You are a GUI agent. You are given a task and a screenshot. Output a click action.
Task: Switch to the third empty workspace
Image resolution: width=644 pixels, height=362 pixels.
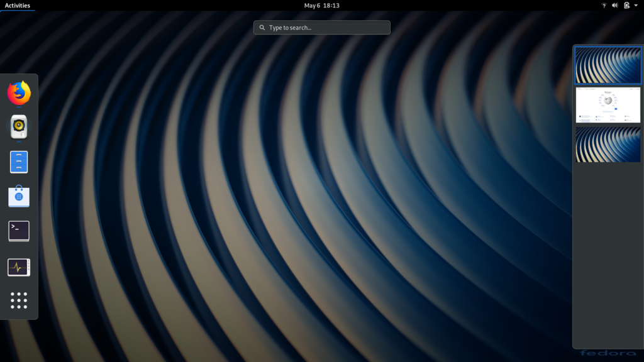coord(608,145)
